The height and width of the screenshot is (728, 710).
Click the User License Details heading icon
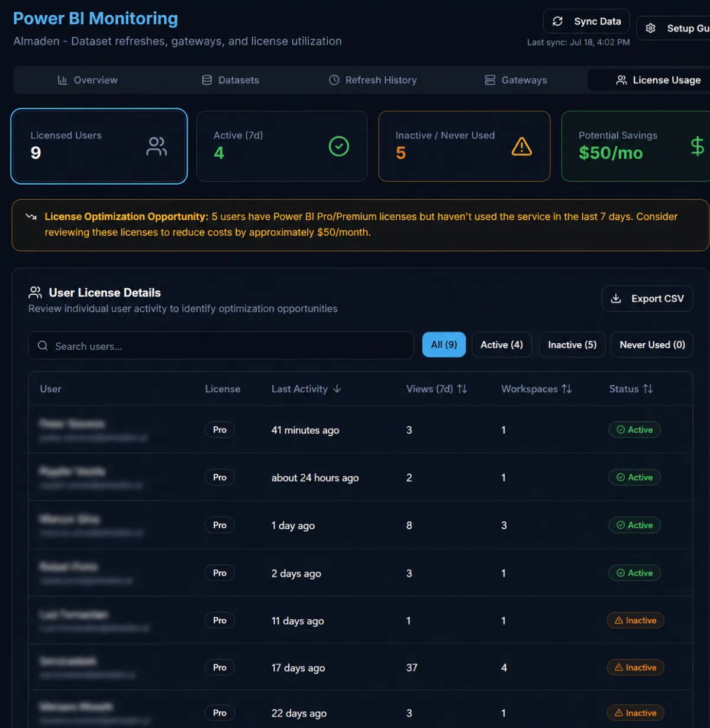click(x=35, y=292)
